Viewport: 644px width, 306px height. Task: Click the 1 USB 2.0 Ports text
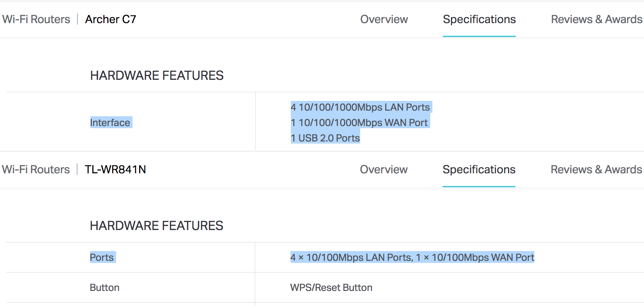point(325,138)
